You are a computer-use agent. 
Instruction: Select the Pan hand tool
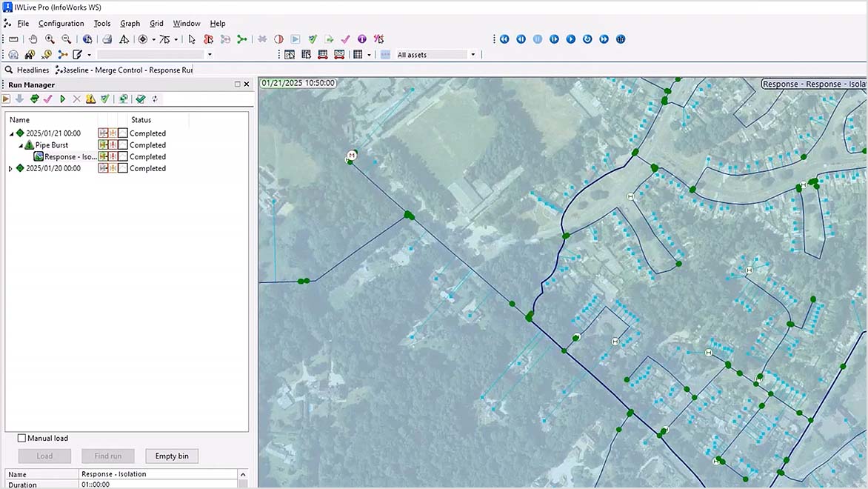pyautogui.click(x=33, y=39)
